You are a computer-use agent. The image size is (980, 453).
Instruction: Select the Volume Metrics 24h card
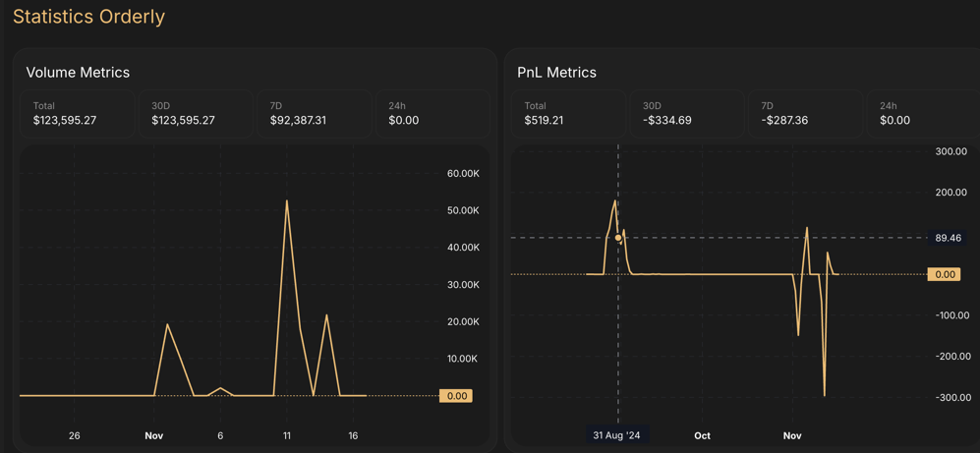click(x=432, y=114)
